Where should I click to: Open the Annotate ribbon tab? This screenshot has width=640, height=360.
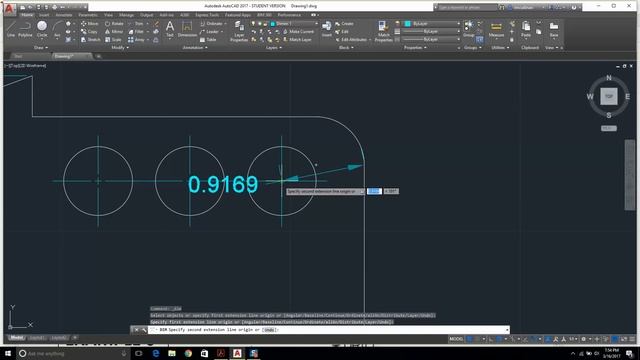[x=64, y=15]
